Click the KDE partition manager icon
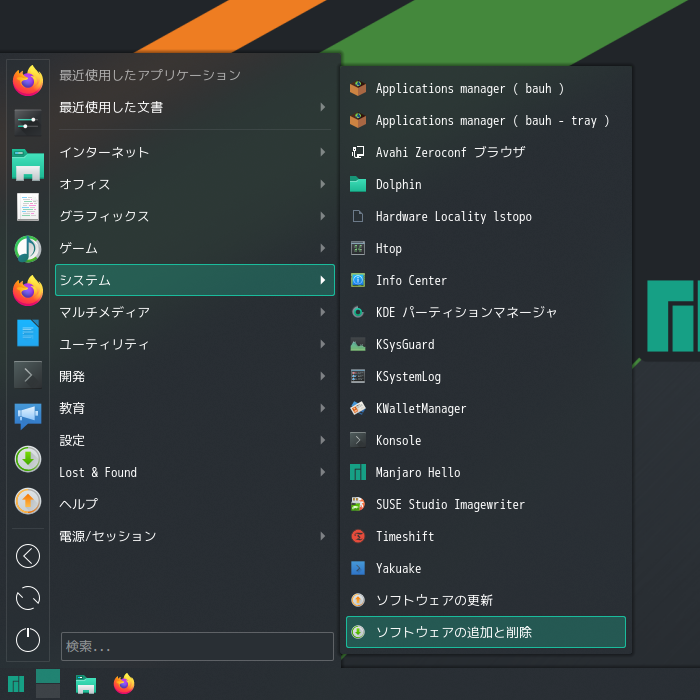This screenshot has height=700, width=700. 358,312
